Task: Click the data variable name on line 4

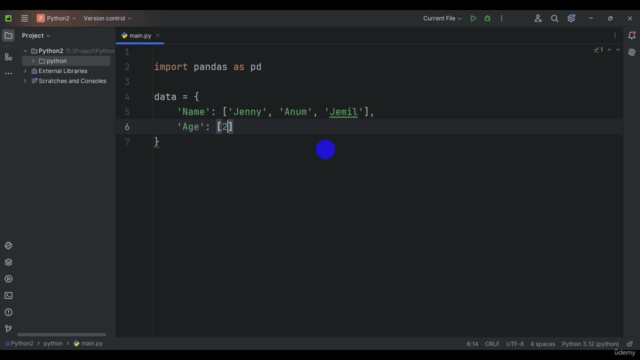Action: 165,97
